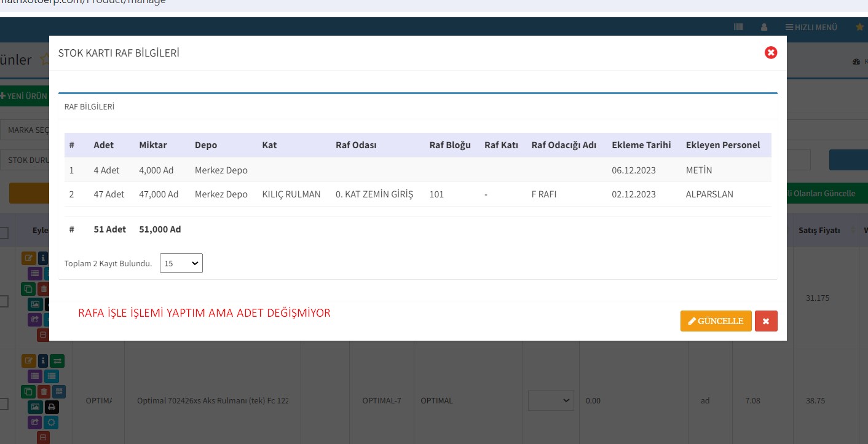Click the gear settings icon in Optimal row
This screenshot has height=444, width=868.
click(x=51, y=422)
